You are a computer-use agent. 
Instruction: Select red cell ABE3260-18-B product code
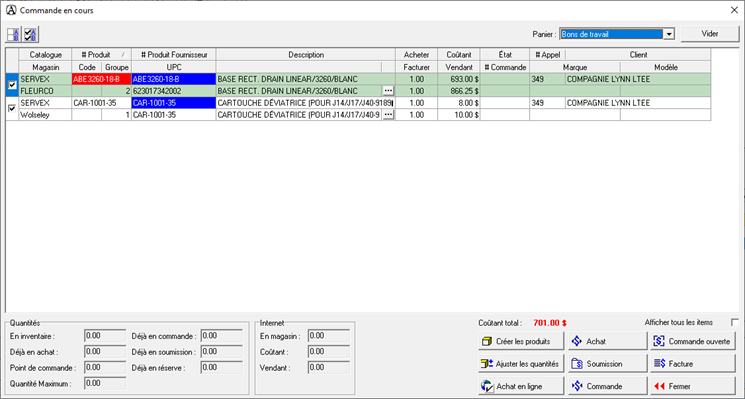click(x=101, y=79)
